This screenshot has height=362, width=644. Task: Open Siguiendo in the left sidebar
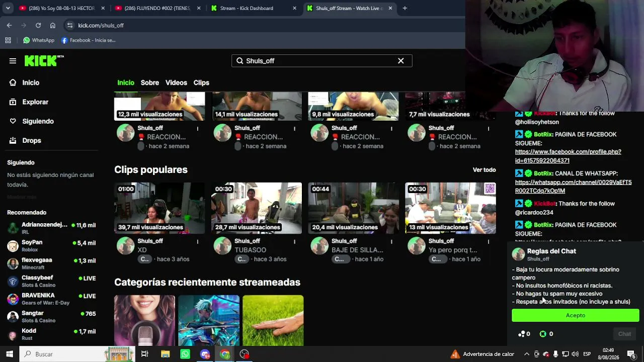(x=38, y=121)
